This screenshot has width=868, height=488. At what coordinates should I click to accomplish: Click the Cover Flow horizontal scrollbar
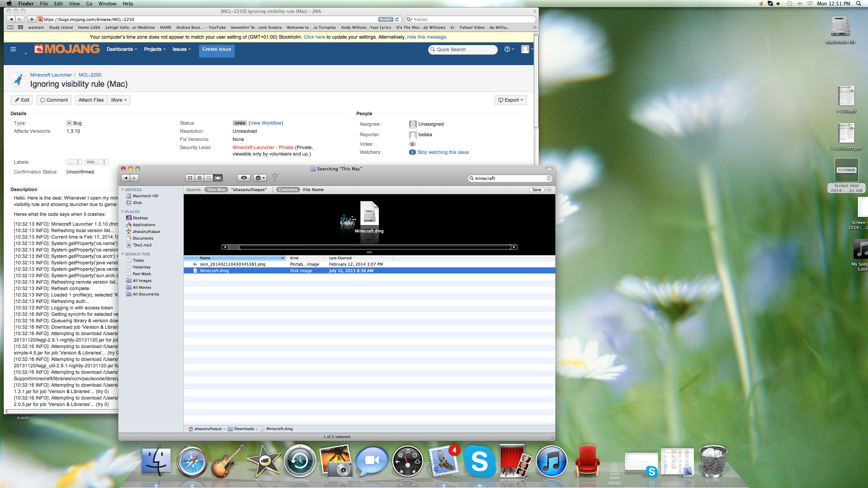point(370,247)
